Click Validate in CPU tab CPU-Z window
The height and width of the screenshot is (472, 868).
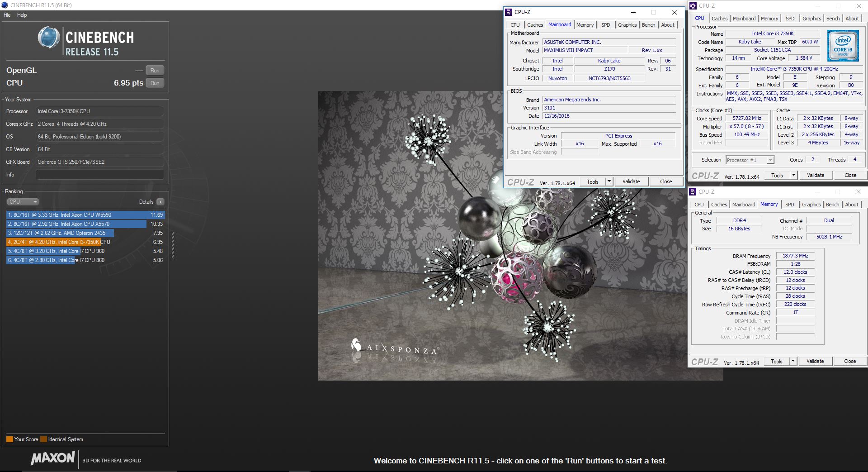tap(816, 176)
